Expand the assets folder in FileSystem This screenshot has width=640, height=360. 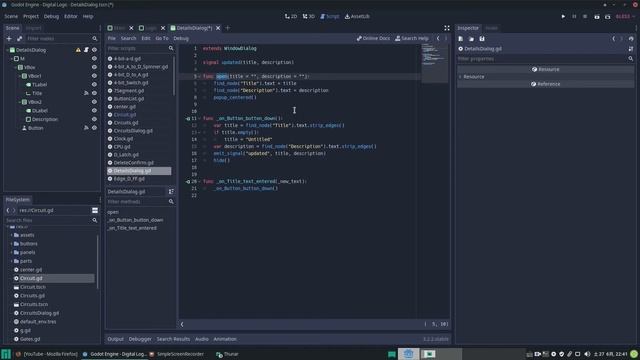coord(11,235)
